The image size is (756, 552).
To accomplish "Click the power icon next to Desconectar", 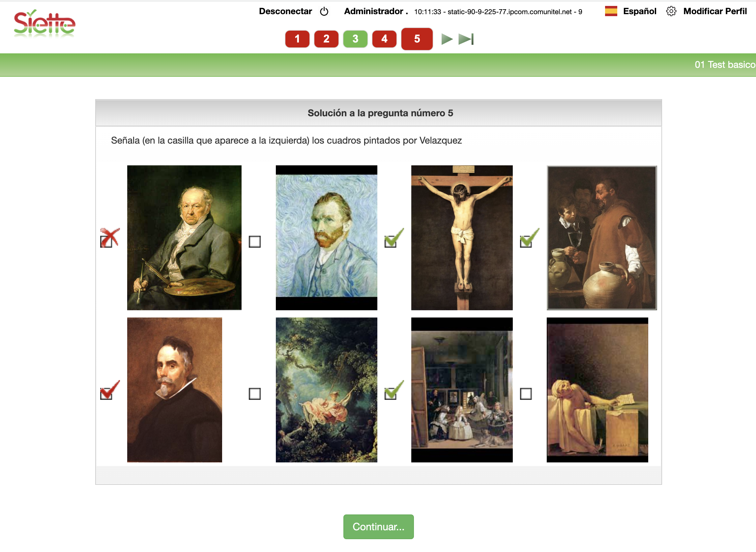I will 324,11.
